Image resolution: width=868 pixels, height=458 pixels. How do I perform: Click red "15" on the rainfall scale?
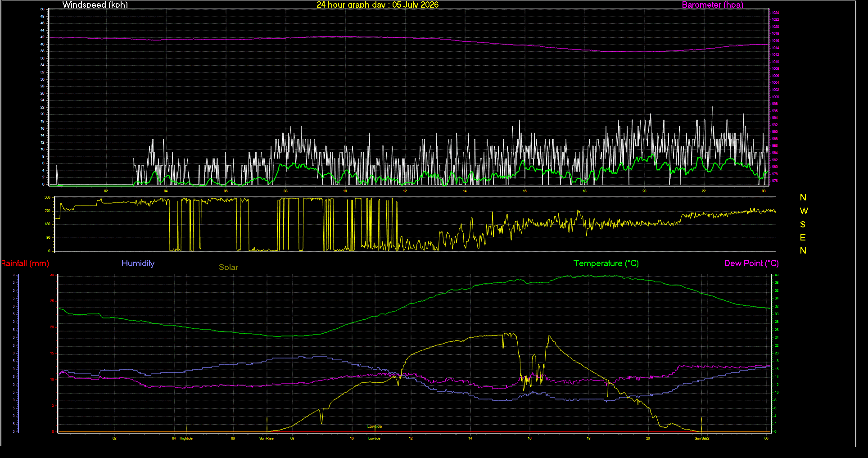click(52, 354)
